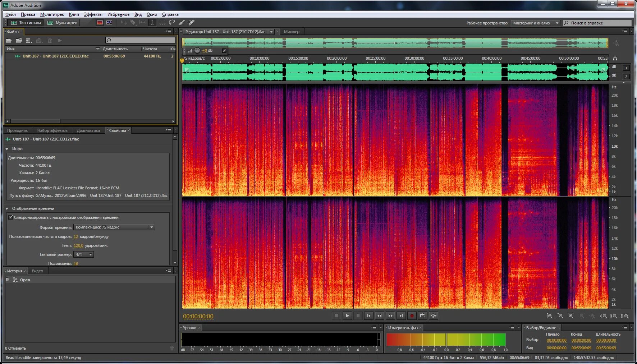Toggle loop playback
This screenshot has height=364, width=637.
(423, 316)
